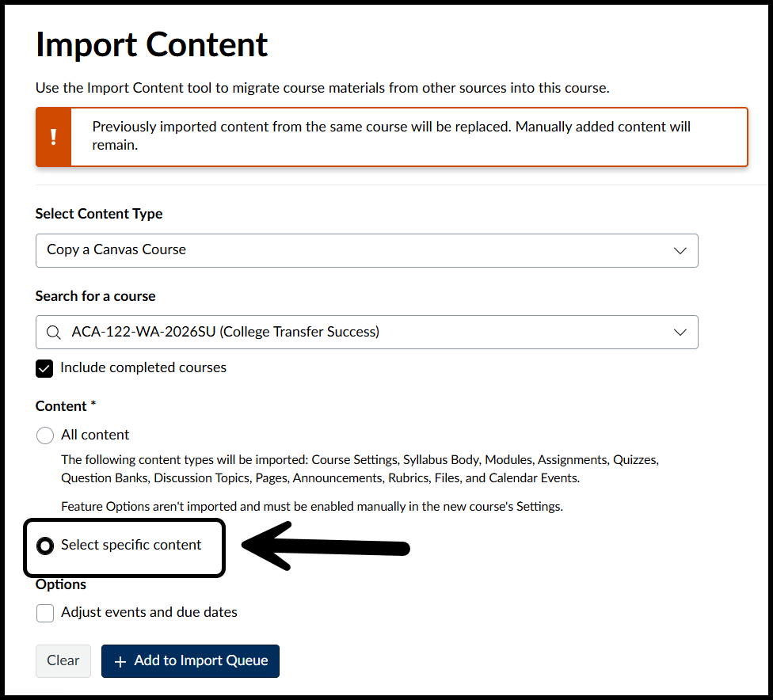Click the Clear button
The image size is (773, 700).
[63, 660]
